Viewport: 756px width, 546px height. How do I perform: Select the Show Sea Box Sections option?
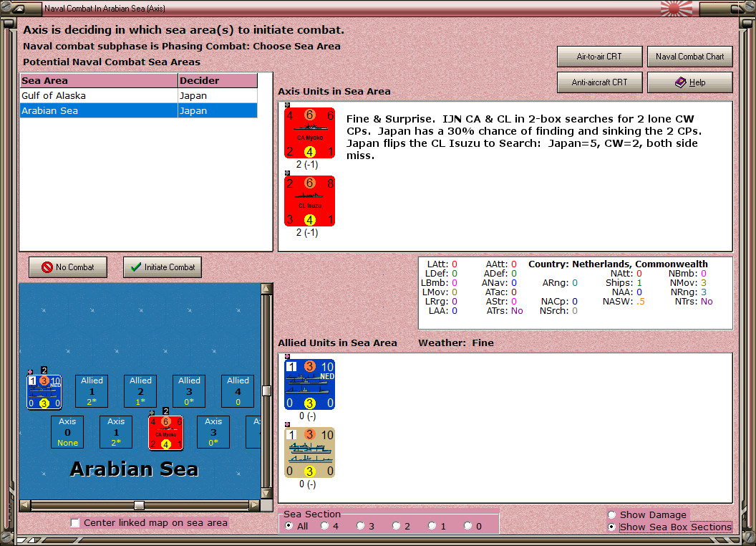[612, 527]
